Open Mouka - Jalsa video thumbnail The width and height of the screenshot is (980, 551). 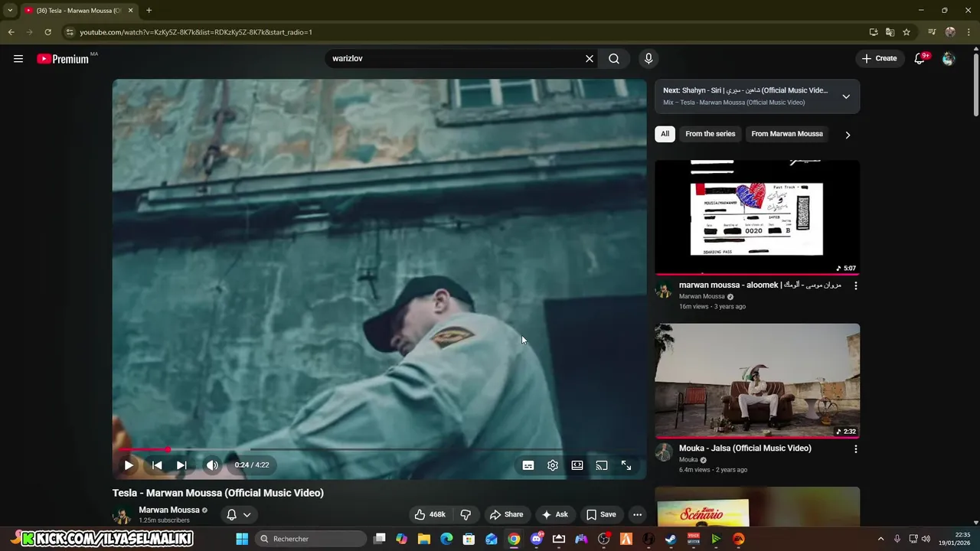tap(757, 380)
